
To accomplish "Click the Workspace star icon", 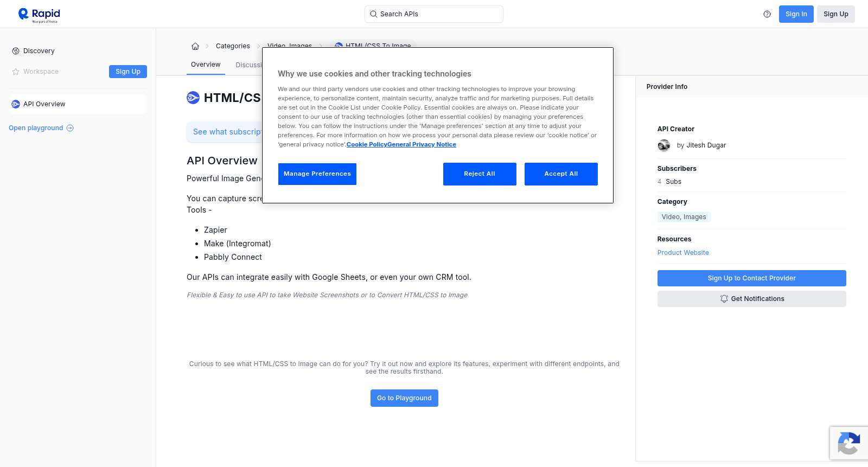I will pos(16,72).
